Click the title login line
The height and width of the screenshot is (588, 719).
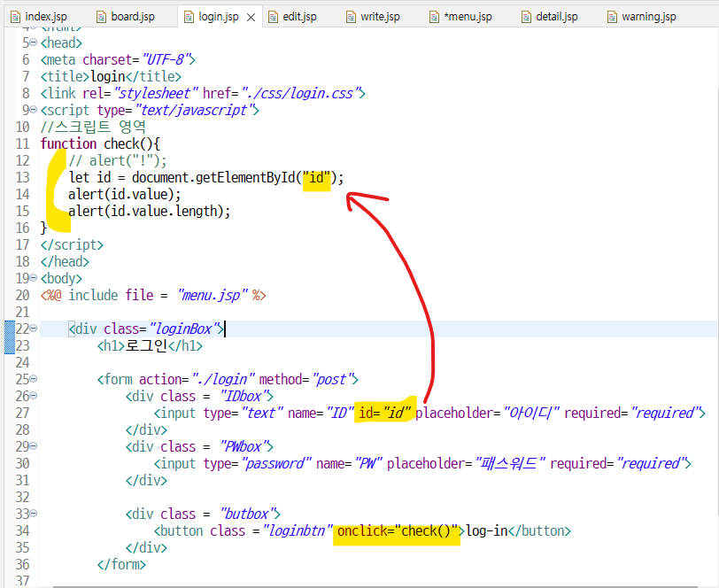point(111,76)
